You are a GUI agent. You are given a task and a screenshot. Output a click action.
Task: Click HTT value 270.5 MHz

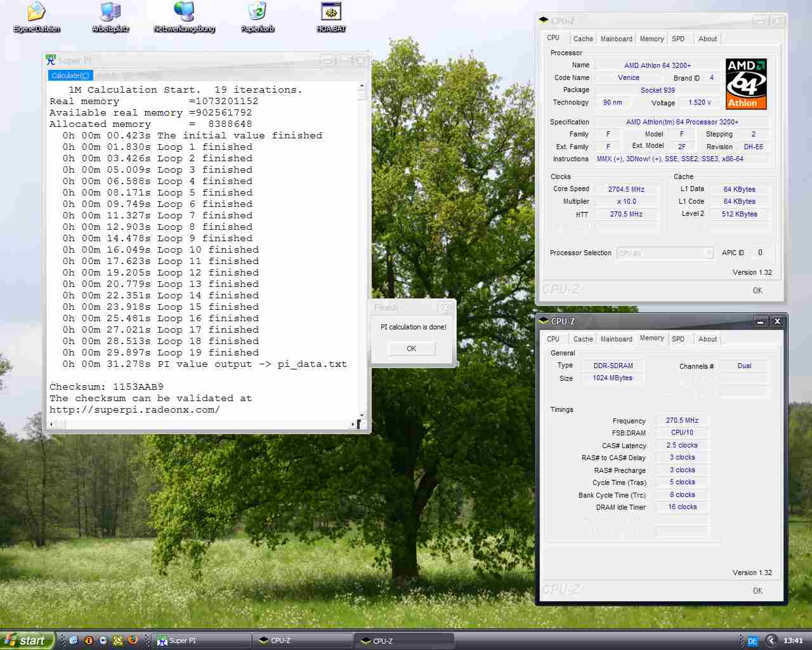click(x=626, y=215)
